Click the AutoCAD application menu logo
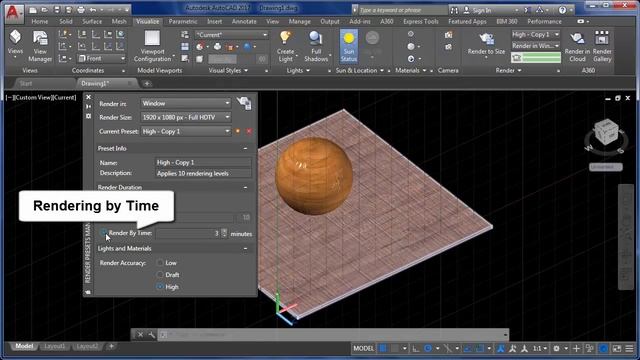640x360 pixels. (x=13, y=12)
